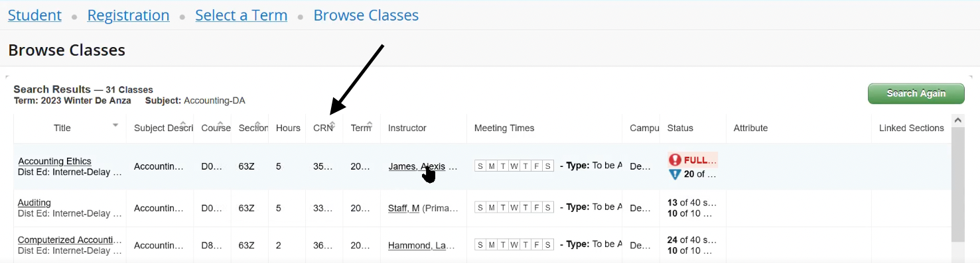Open Registration breadcrumb link
The width and height of the screenshot is (980, 263).
(129, 15)
